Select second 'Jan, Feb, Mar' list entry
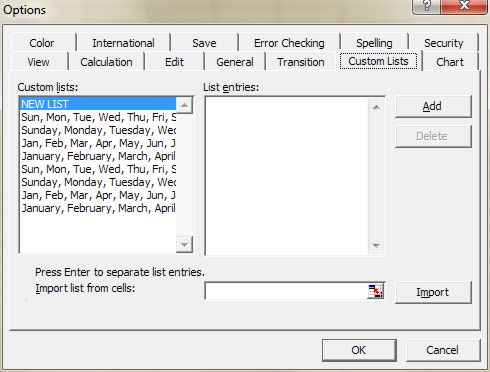The image size is (490, 372). click(98, 195)
